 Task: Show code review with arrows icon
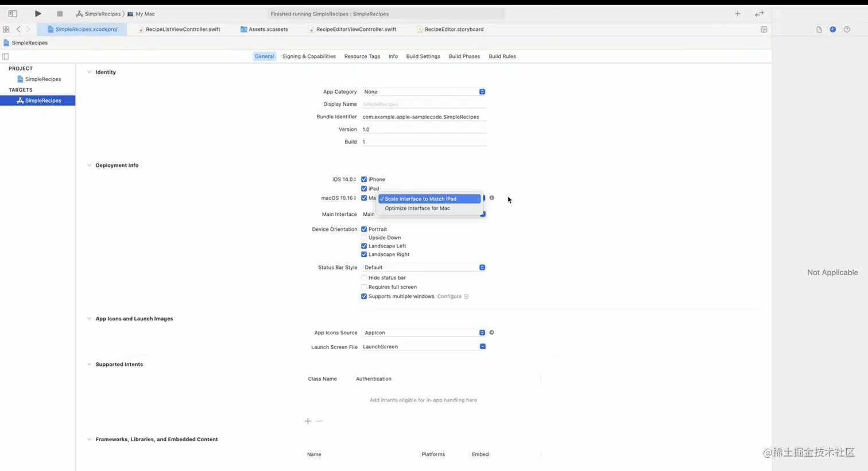click(x=759, y=14)
